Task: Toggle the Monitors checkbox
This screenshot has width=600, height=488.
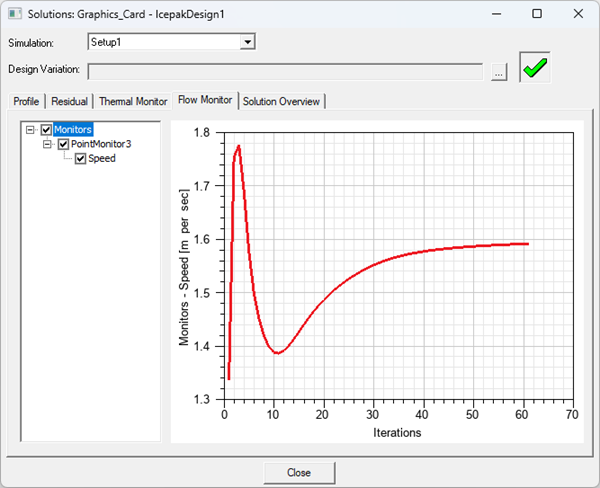Action: pos(46,130)
